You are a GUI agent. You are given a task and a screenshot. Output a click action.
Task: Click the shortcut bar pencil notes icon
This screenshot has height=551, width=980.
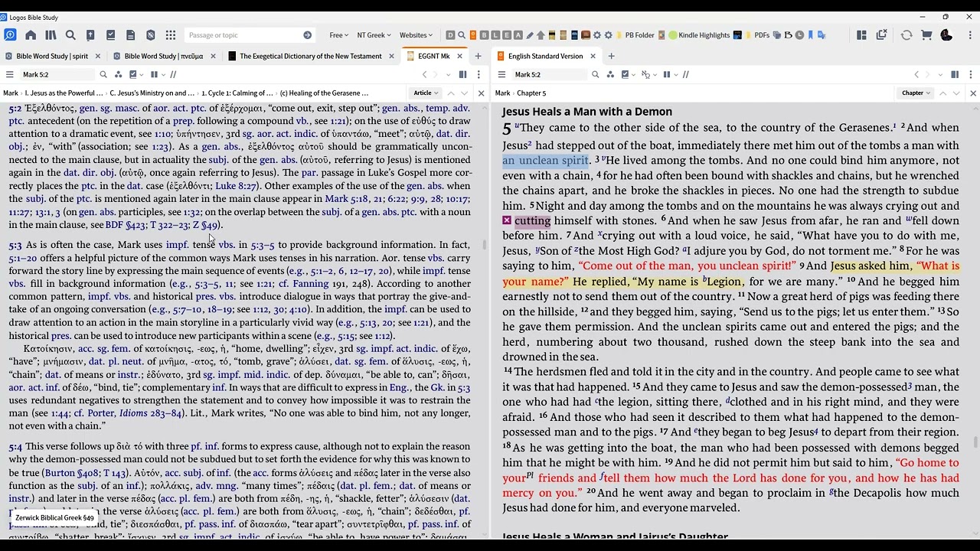[x=530, y=35]
